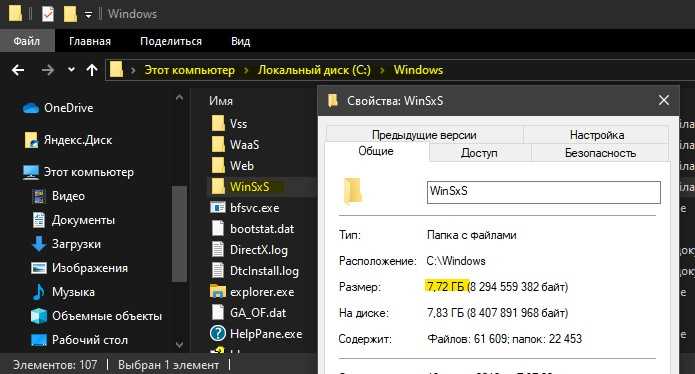Open Объемные объекты in the sidebar
Viewport: 695px width, 374px height.
pos(107,316)
